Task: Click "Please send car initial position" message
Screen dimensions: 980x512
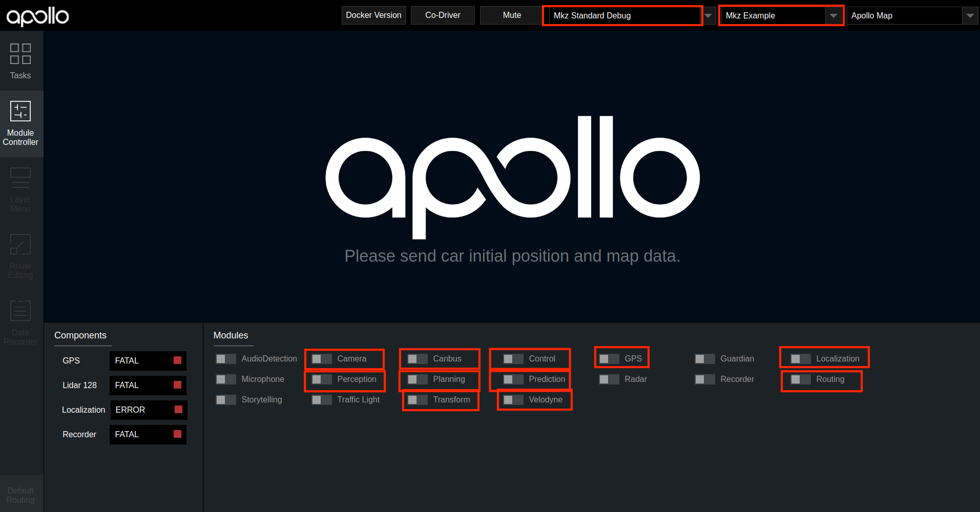Action: pyautogui.click(x=512, y=255)
